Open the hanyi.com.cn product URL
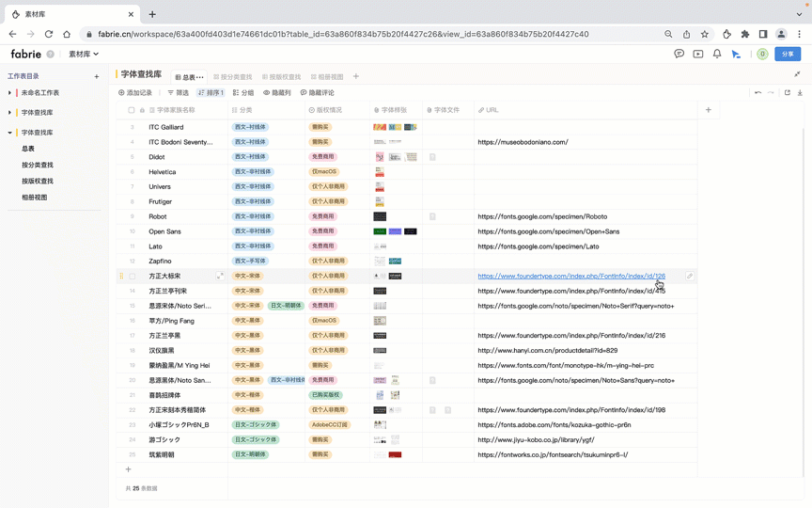The width and height of the screenshot is (812, 508). coord(547,350)
